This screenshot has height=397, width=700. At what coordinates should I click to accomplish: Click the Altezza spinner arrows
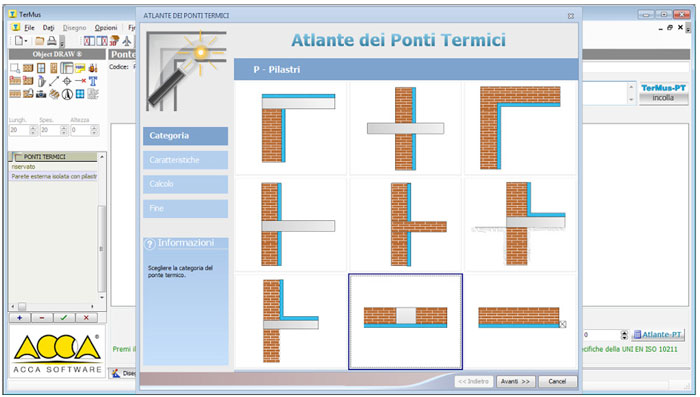94,130
